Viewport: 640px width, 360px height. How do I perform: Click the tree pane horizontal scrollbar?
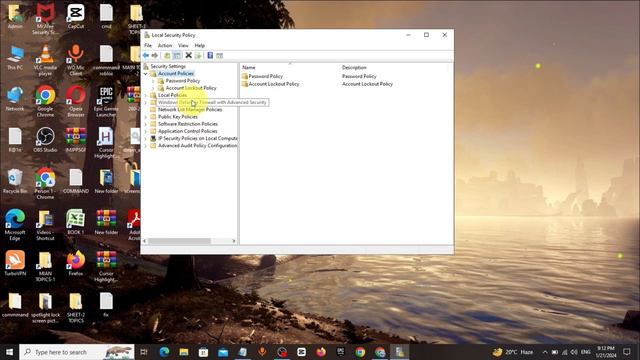(x=179, y=241)
